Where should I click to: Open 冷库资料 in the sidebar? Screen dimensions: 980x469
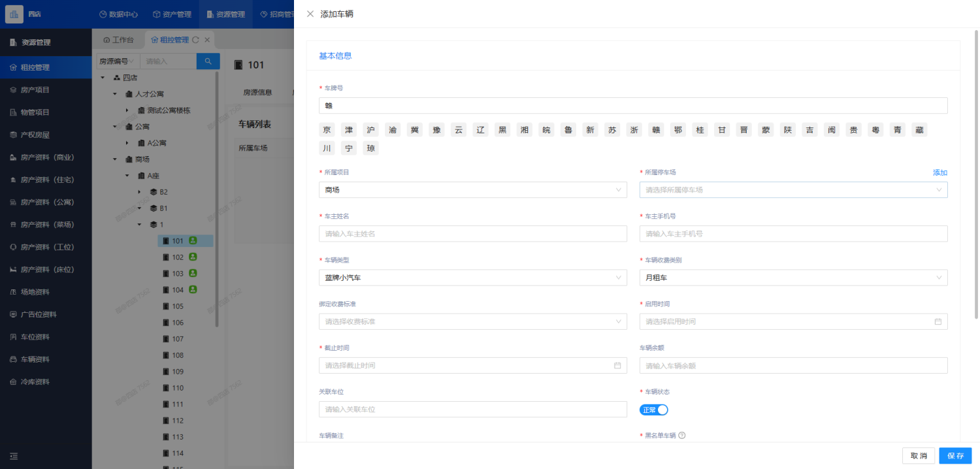46,381
